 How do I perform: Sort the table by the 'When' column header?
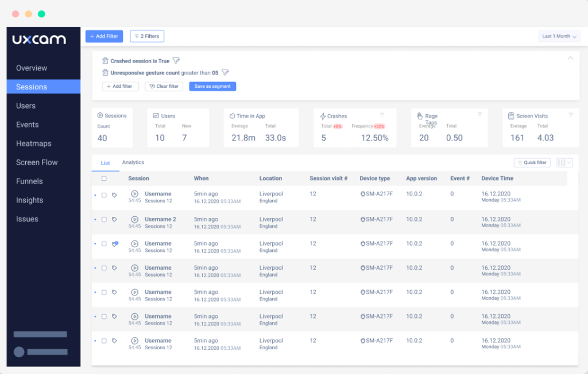[x=200, y=178]
